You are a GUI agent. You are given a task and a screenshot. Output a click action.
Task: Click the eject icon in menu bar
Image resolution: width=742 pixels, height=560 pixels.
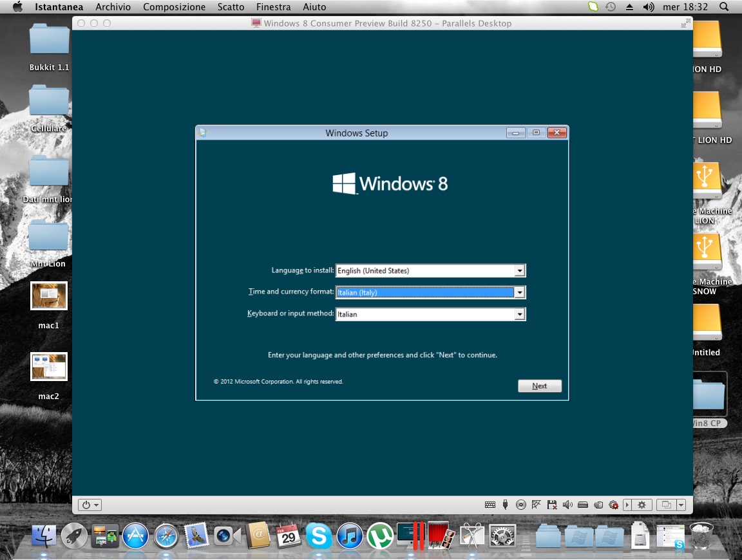(629, 6)
